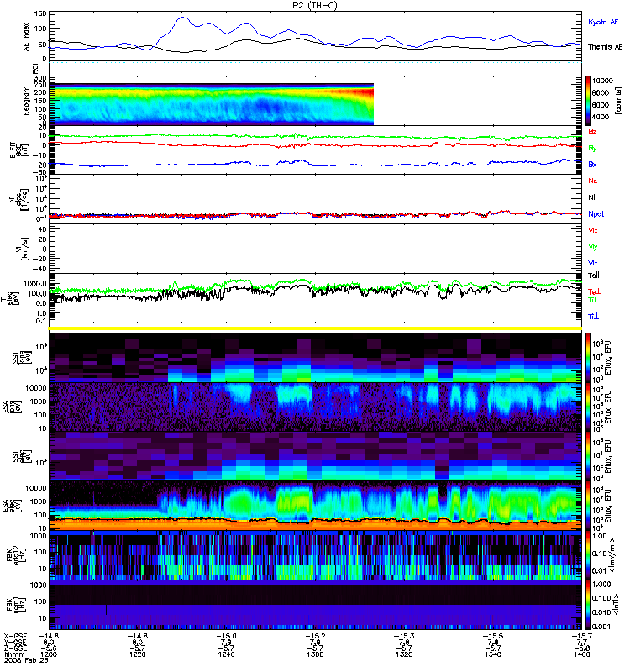Click the Keogram counts color bar
This screenshot has width=630, height=672.
coord(588,101)
